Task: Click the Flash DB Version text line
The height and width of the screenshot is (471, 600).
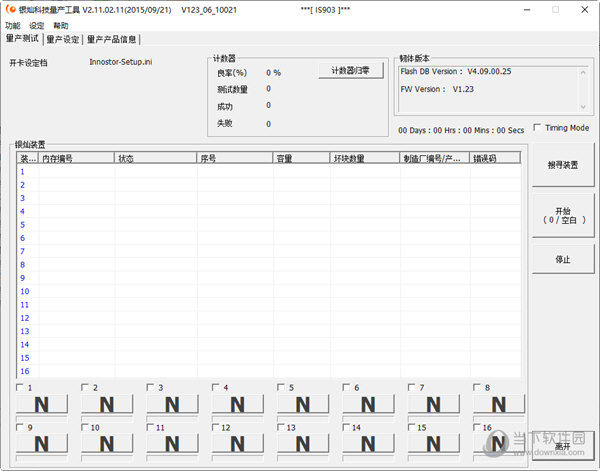Action: [x=456, y=71]
